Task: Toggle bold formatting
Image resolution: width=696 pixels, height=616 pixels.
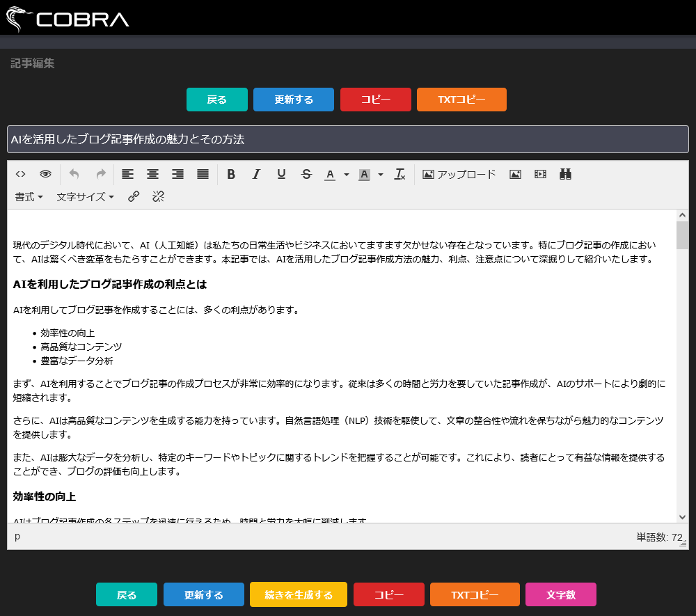Action: (x=231, y=174)
